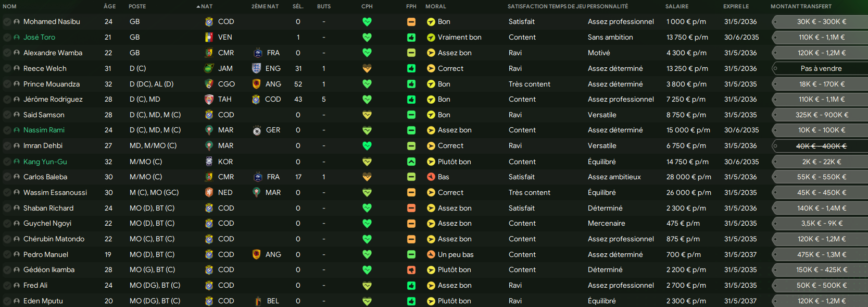Click the Netherlands badge for Wassim Essanoussi

tap(209, 192)
